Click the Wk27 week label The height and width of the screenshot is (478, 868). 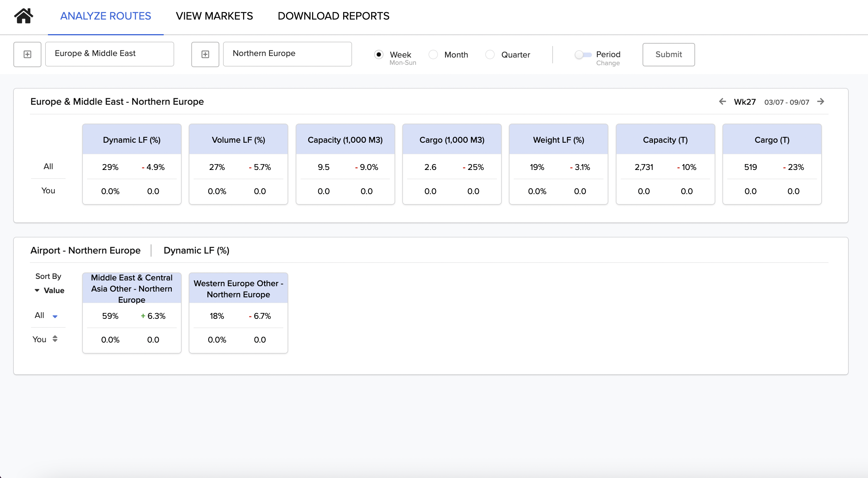pos(745,102)
